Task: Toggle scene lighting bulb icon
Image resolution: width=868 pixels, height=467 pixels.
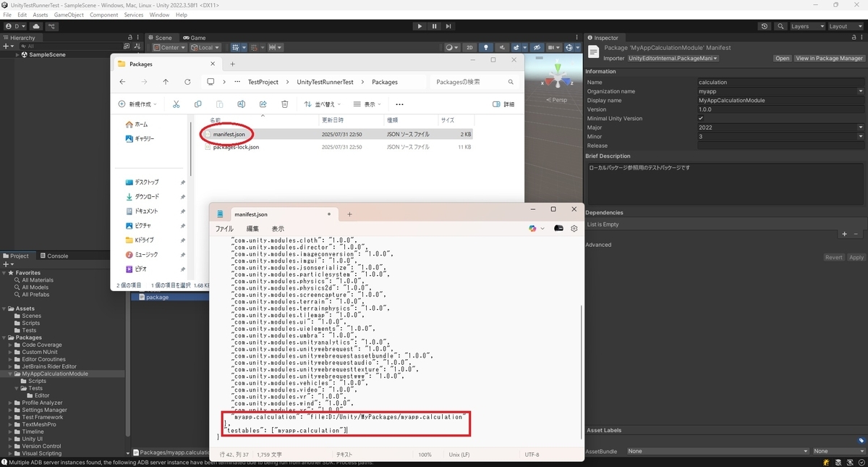Action: tap(486, 48)
